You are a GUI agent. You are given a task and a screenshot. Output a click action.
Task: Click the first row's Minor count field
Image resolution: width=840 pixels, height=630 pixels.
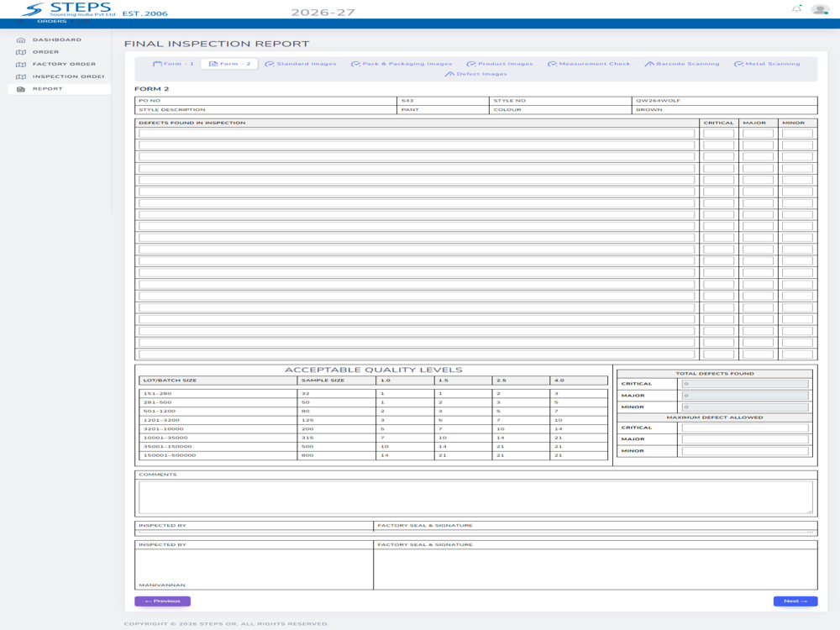point(797,134)
